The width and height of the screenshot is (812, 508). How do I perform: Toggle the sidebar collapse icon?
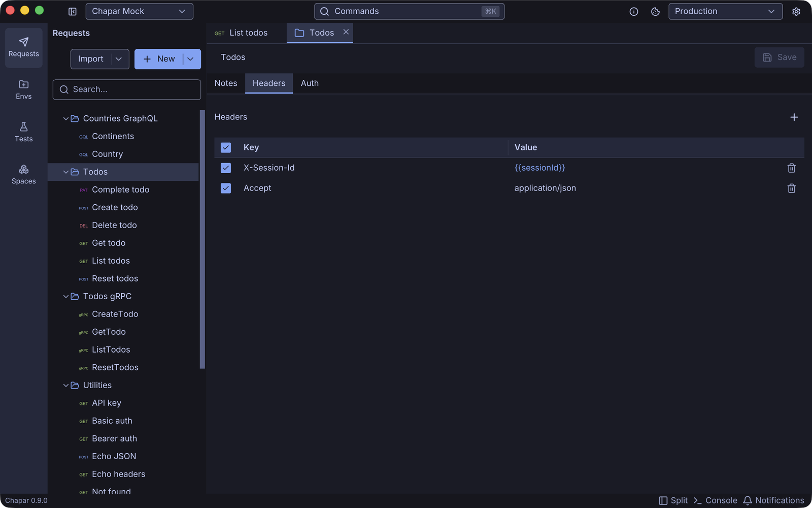pyautogui.click(x=73, y=11)
